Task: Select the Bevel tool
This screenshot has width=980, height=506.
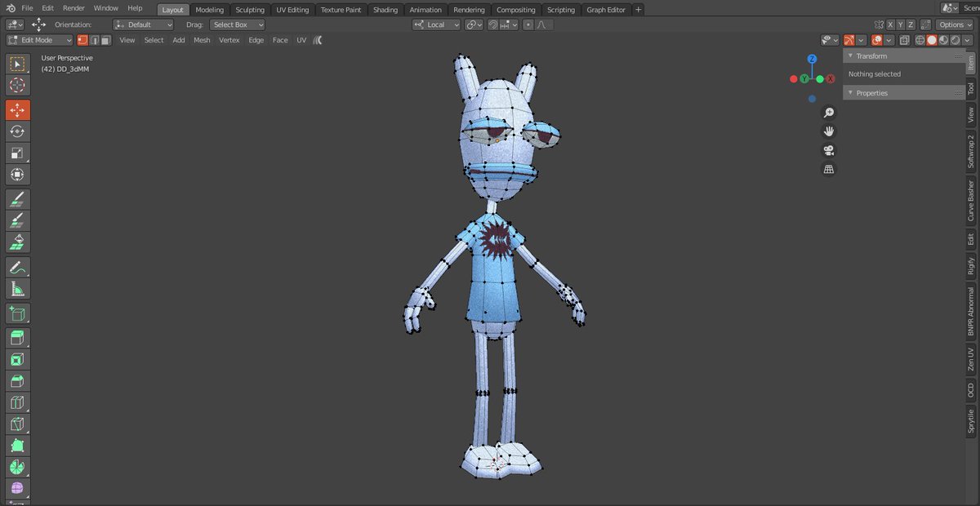Action: [18, 381]
